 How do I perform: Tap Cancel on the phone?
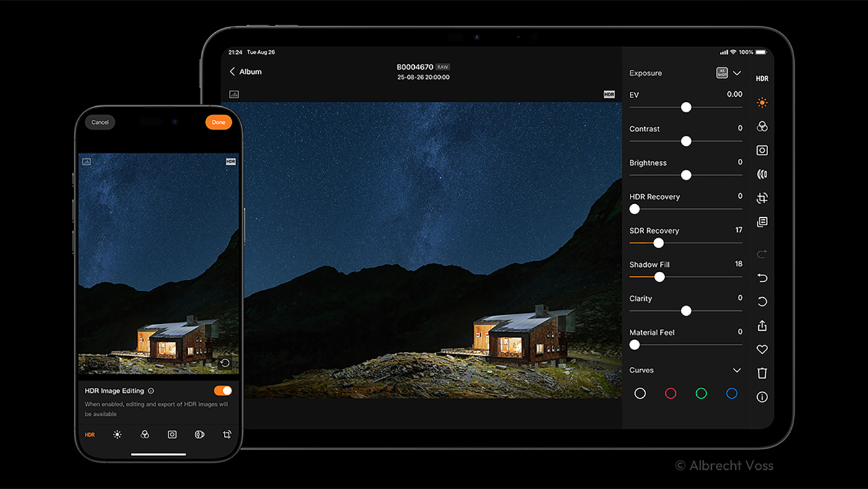(x=100, y=122)
